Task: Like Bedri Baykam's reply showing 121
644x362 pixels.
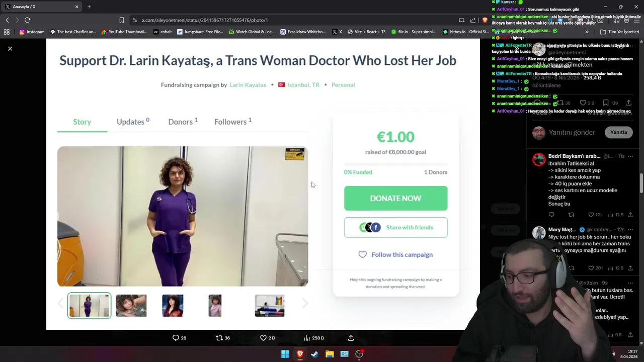Action: pyautogui.click(x=595, y=215)
